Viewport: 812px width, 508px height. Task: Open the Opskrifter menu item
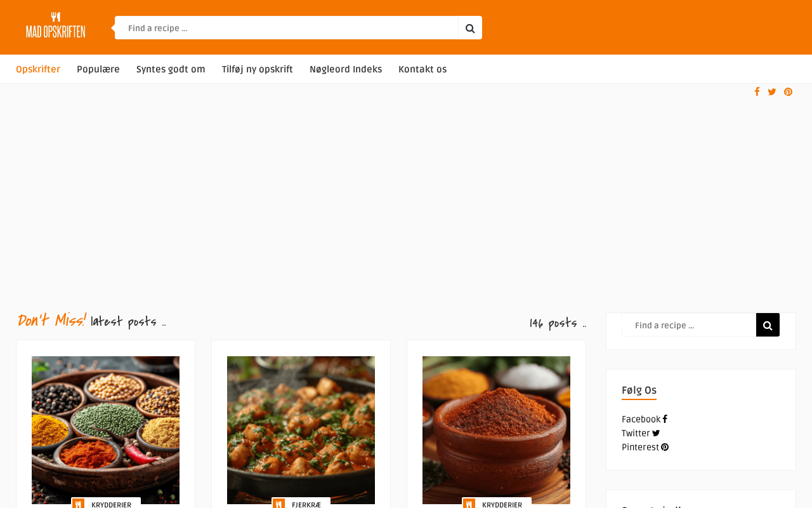click(x=38, y=69)
